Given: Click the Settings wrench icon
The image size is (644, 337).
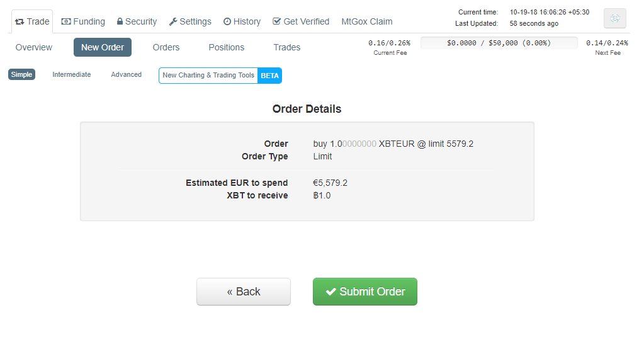Looking at the screenshot, I should click(173, 21).
